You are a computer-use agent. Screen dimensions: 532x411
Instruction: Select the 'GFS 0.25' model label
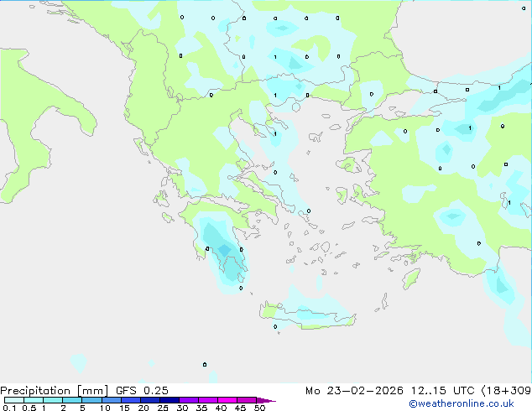coord(142,391)
